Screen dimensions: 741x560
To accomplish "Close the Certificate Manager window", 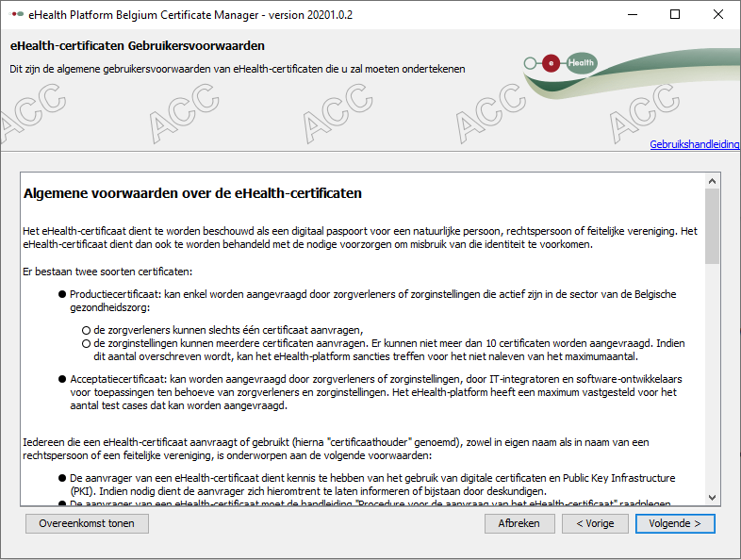I will point(717,15).
